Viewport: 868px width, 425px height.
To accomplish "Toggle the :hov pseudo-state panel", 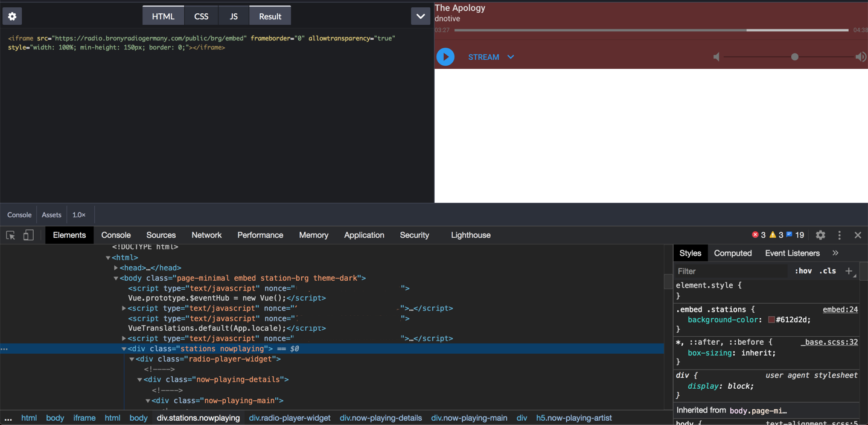I will [x=803, y=270].
